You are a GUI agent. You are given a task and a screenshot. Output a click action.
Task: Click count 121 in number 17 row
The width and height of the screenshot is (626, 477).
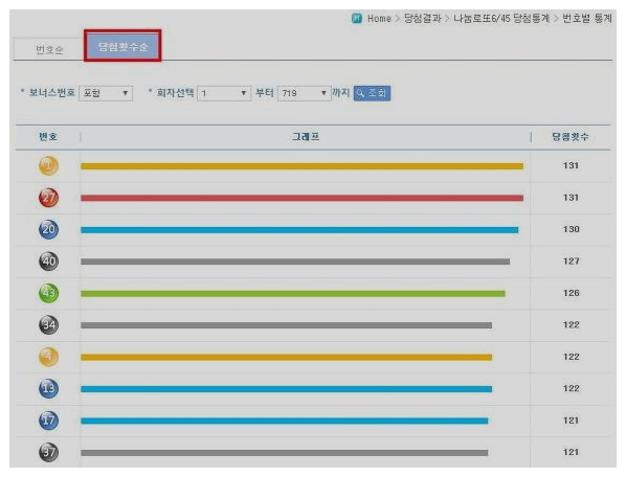pyautogui.click(x=571, y=420)
